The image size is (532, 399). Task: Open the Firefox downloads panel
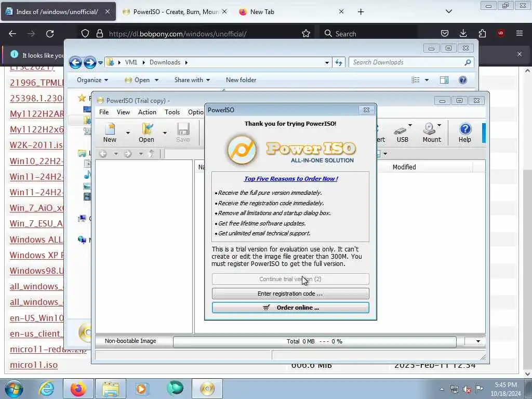463,33
